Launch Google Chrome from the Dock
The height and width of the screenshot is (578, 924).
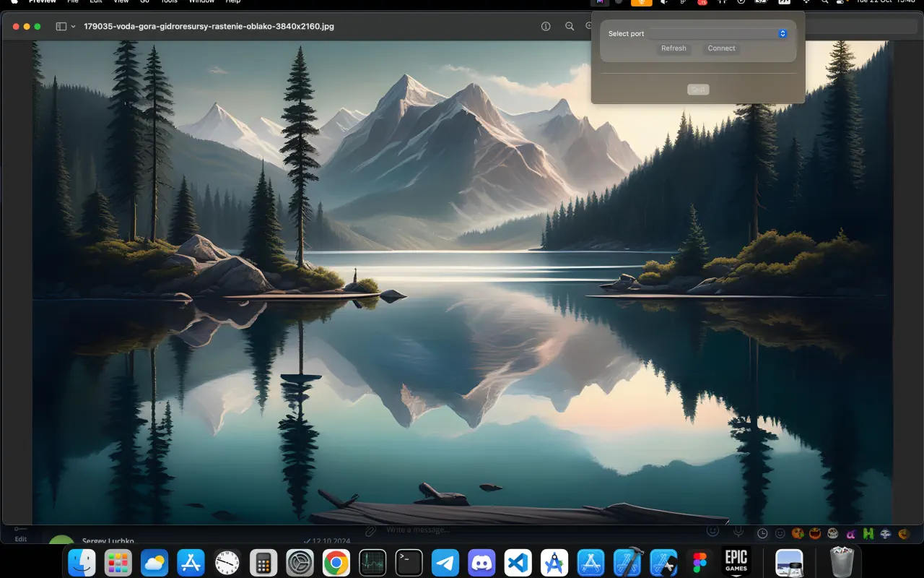(336, 561)
